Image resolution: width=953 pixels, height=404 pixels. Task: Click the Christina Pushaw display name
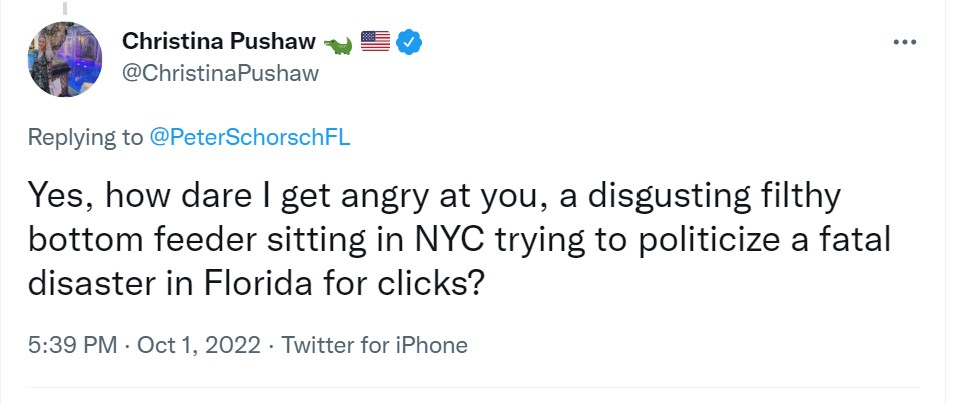[216, 42]
